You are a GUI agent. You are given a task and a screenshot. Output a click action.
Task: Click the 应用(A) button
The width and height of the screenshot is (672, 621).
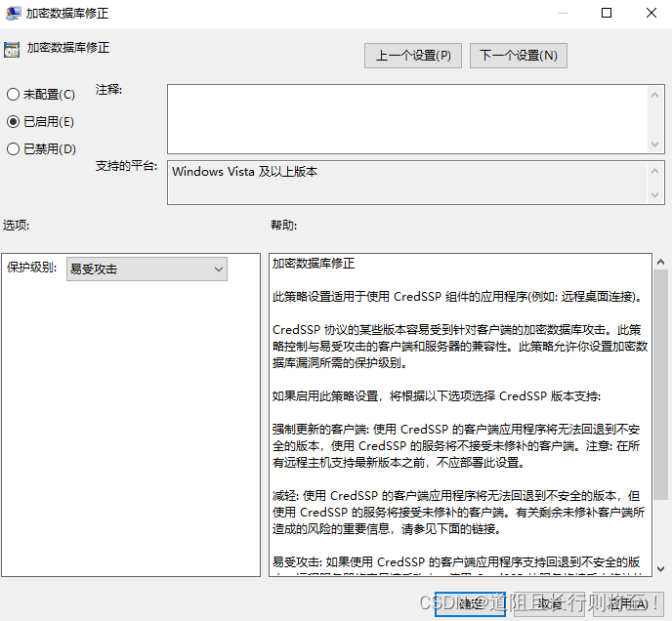tap(628, 604)
